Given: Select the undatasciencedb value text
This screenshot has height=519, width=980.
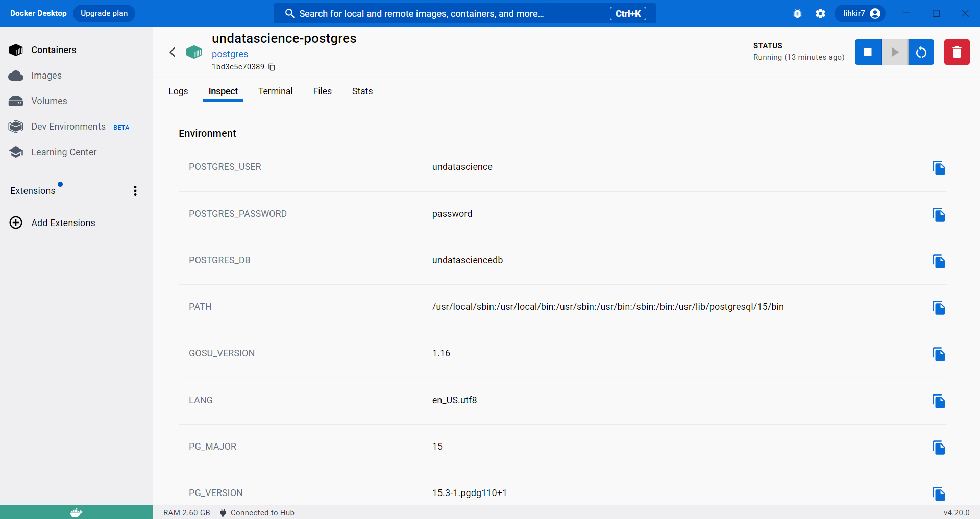Looking at the screenshot, I should 468,260.
